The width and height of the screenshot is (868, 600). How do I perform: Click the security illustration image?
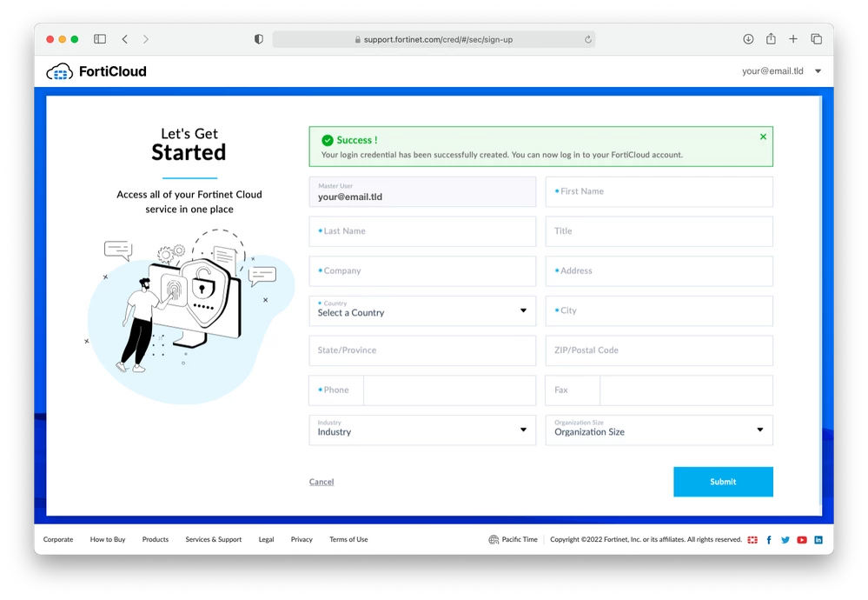pos(189,315)
